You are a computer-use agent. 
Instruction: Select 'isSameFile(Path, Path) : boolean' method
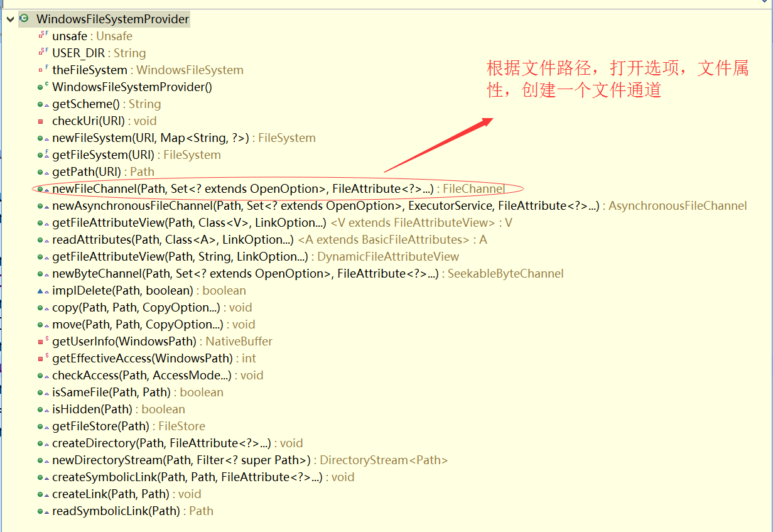pos(138,393)
